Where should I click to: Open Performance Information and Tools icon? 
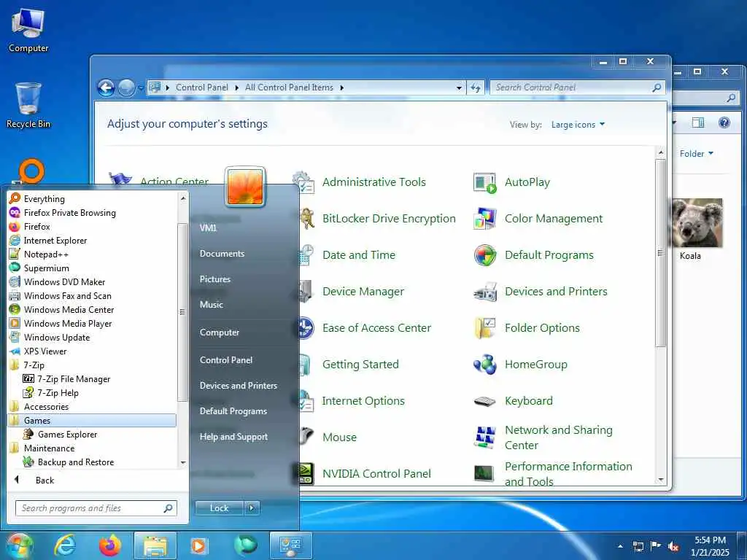tap(485, 473)
